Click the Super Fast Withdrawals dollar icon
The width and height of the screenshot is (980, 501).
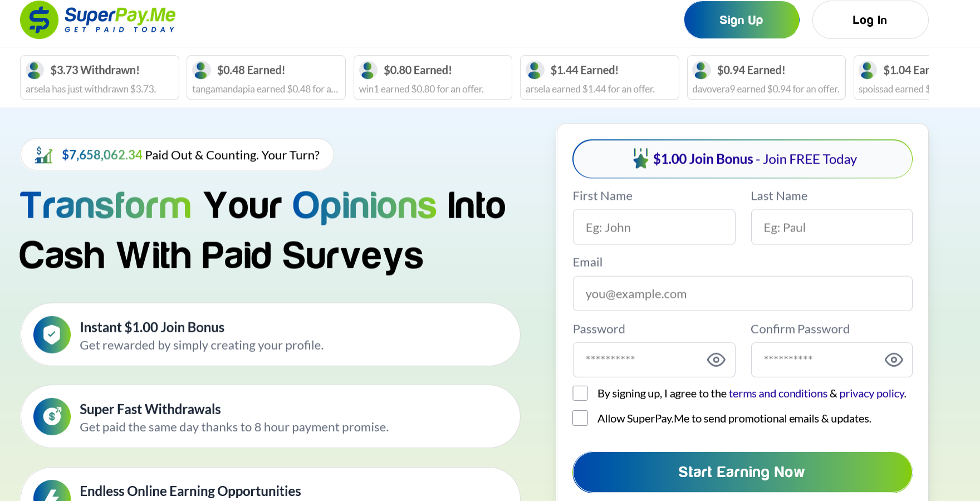coord(52,416)
